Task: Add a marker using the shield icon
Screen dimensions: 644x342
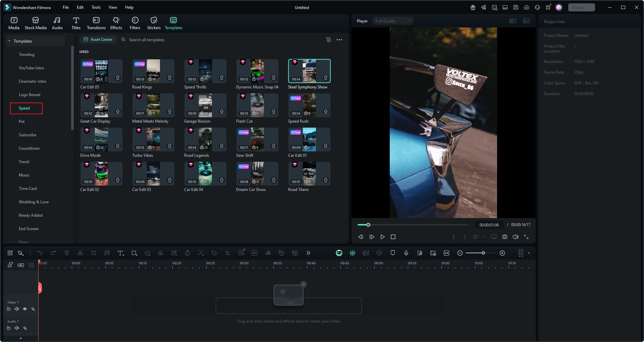Action: coord(392,253)
